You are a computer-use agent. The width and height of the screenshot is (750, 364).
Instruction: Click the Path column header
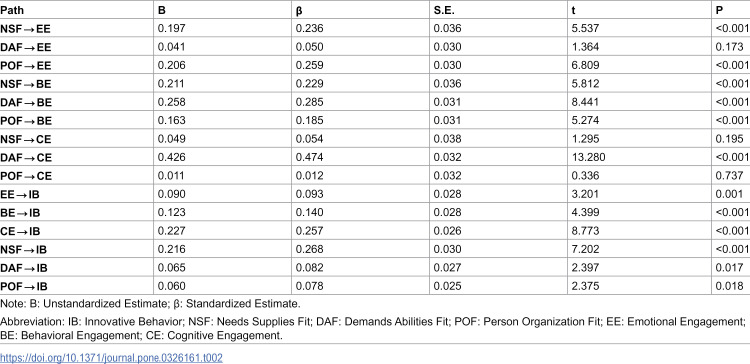(12, 10)
